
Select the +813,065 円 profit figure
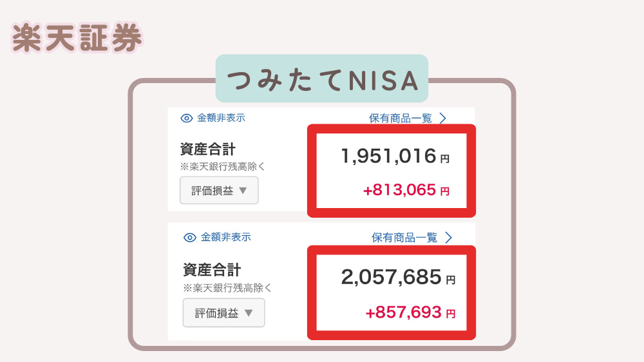tap(406, 190)
